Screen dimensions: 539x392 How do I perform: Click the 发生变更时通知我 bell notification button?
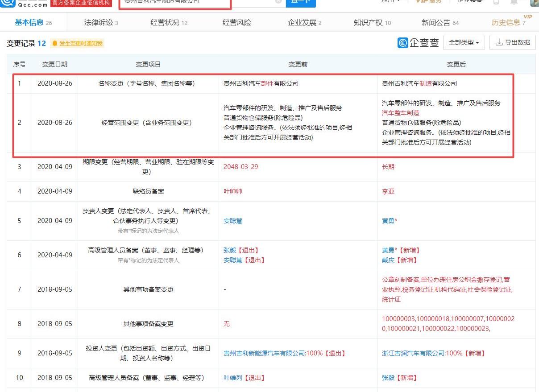77,43
